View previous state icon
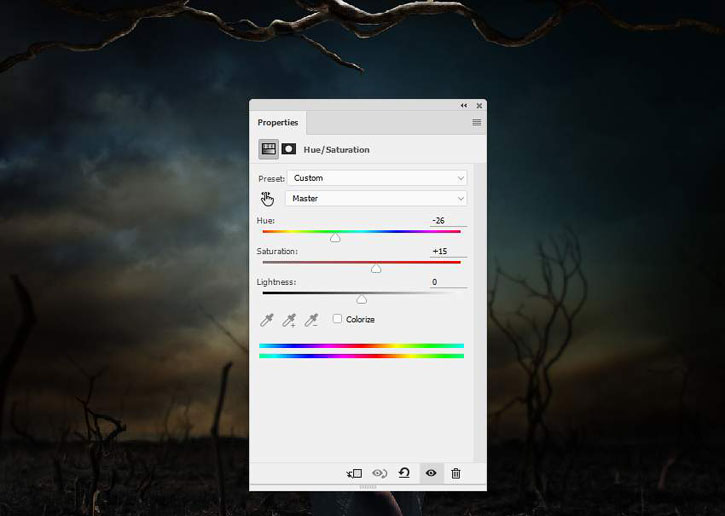The height and width of the screenshot is (516, 725). point(380,473)
